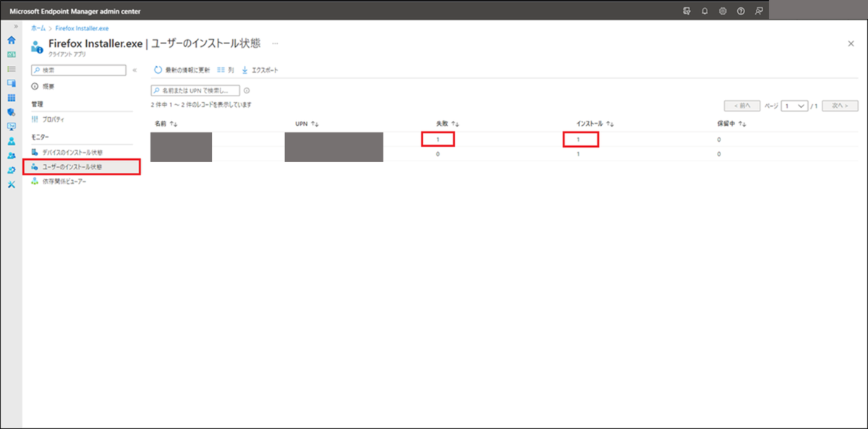Focus the 名前または UPN search field
Image resolution: width=868 pixels, height=429 pixels.
[195, 90]
